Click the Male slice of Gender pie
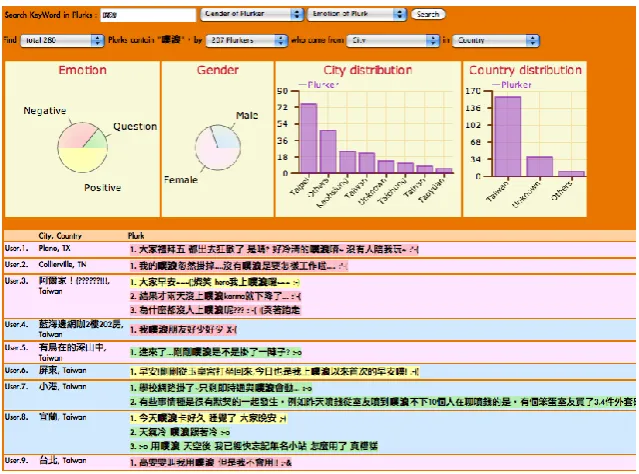Screen dimensions: 639x474 point(226,137)
